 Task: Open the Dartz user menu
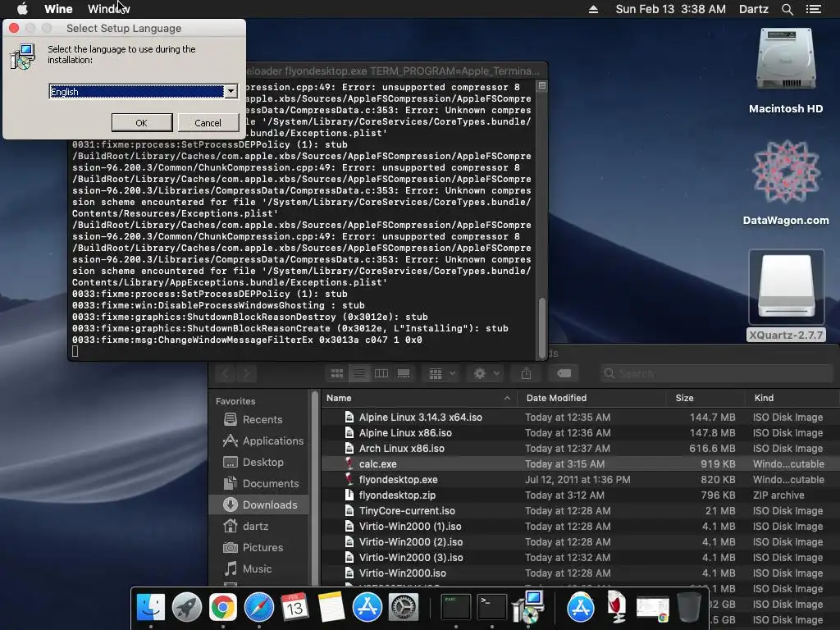[x=753, y=9]
